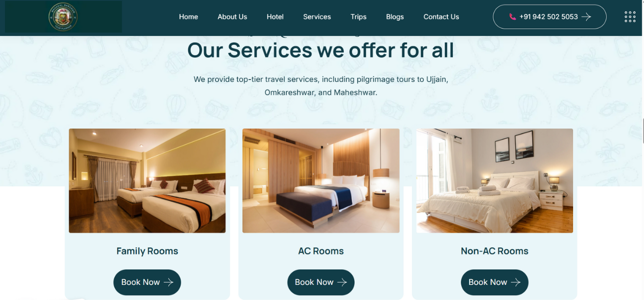Go to the Home menu item
This screenshot has width=644, height=300.
pos(189,16)
